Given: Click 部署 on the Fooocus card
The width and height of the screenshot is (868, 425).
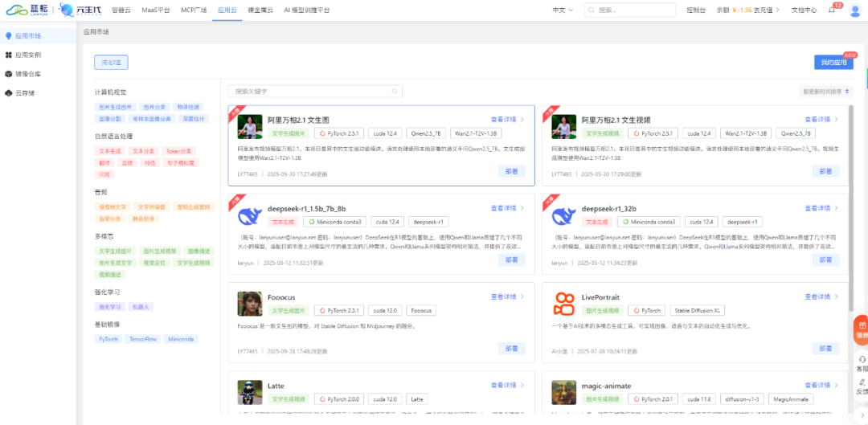Looking at the screenshot, I should pos(511,349).
